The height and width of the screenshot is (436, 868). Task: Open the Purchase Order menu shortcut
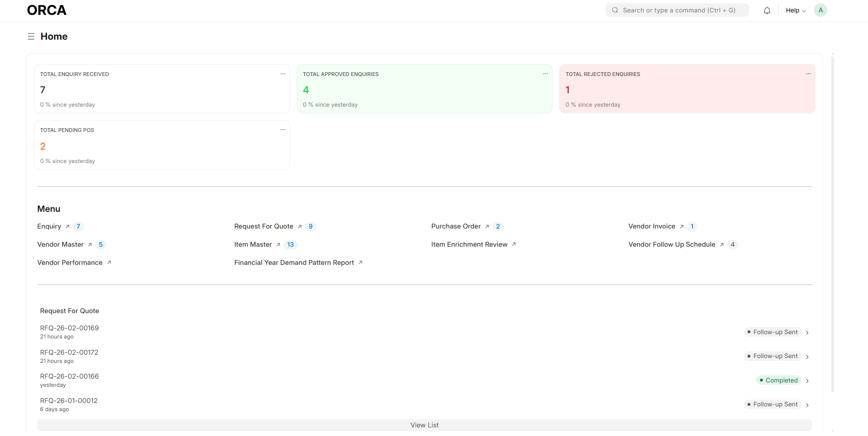[x=456, y=227]
